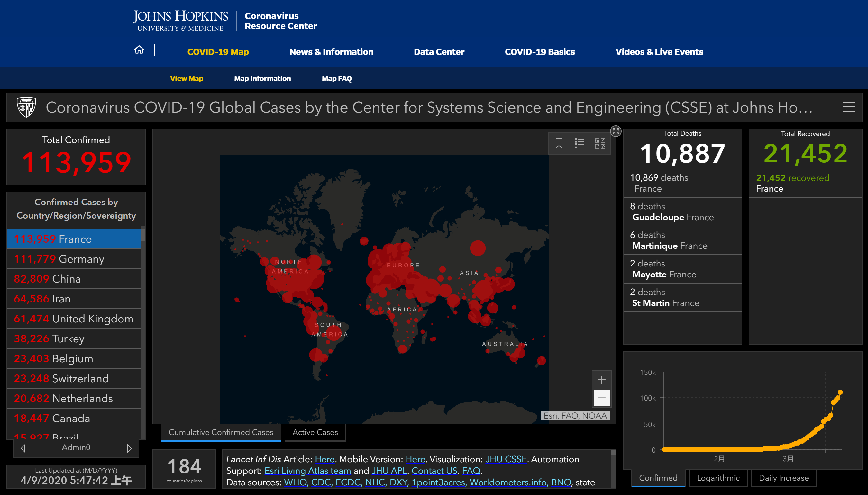Select the Map FAQ sub-tab

337,78
